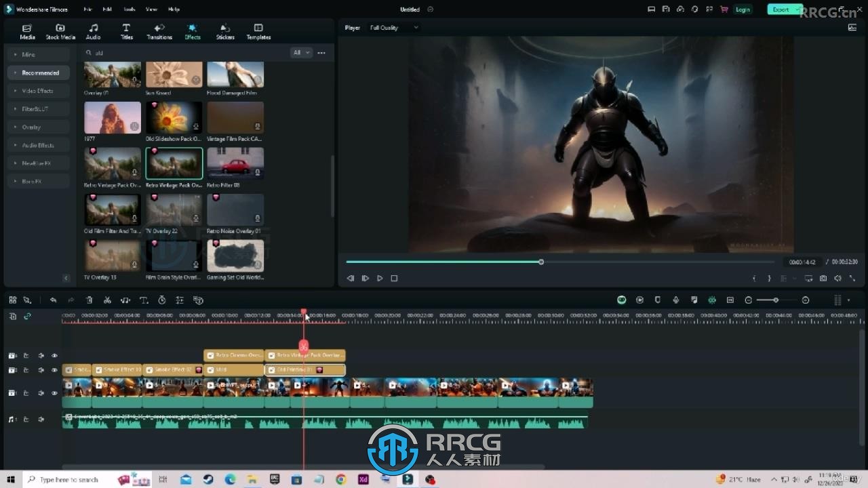The height and width of the screenshot is (488, 868).
Task: Open the View menu
Action: (151, 9)
